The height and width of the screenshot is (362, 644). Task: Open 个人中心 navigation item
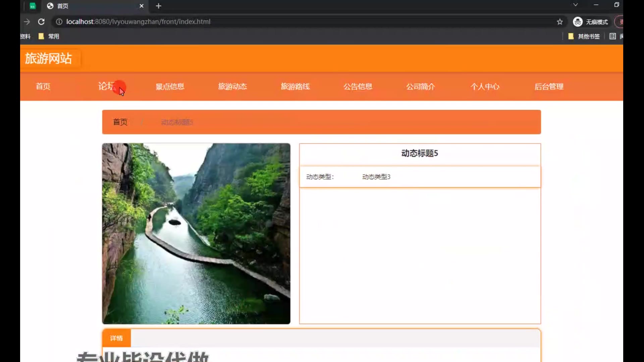pos(485,86)
